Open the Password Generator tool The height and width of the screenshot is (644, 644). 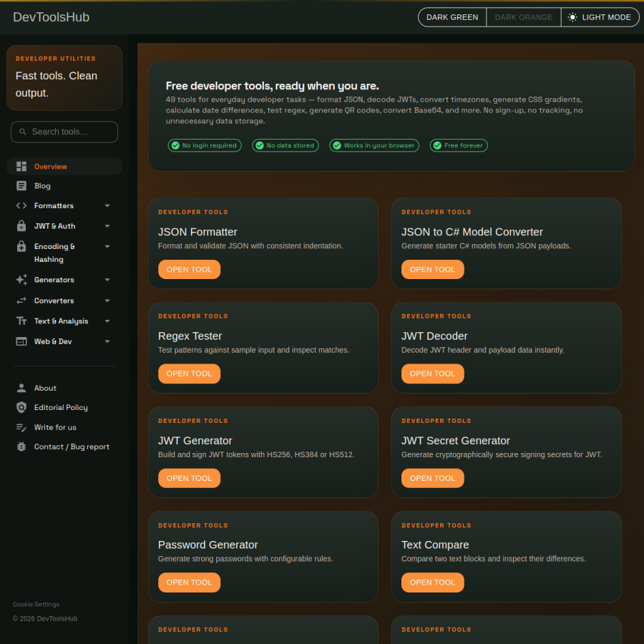coord(189,582)
